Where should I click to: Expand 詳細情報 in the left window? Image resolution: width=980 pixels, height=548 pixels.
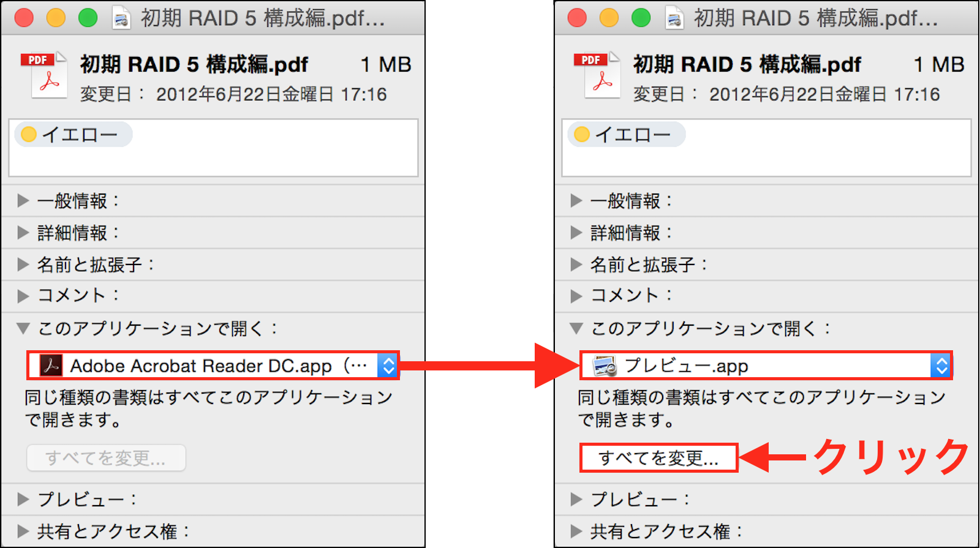(23, 233)
